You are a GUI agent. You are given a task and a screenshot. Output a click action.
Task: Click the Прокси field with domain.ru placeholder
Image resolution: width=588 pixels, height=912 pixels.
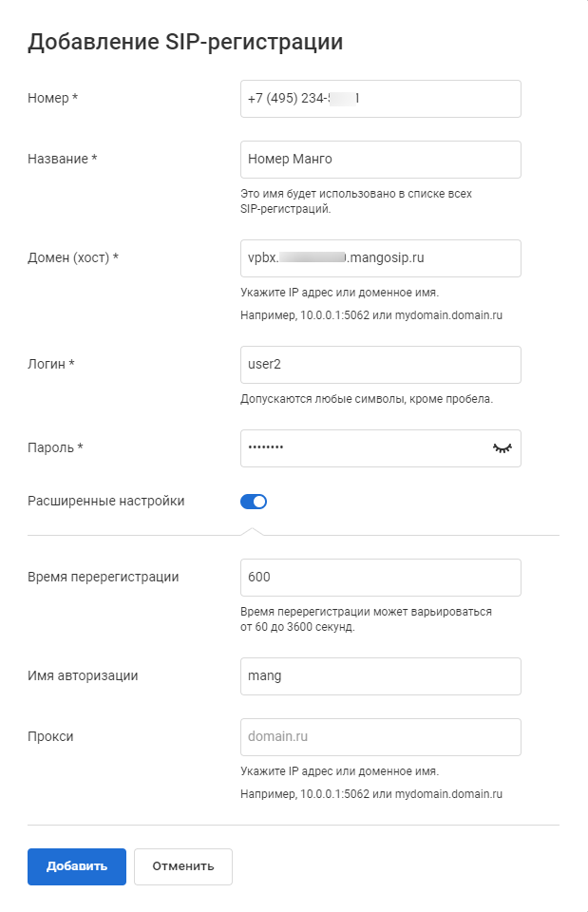point(380,737)
